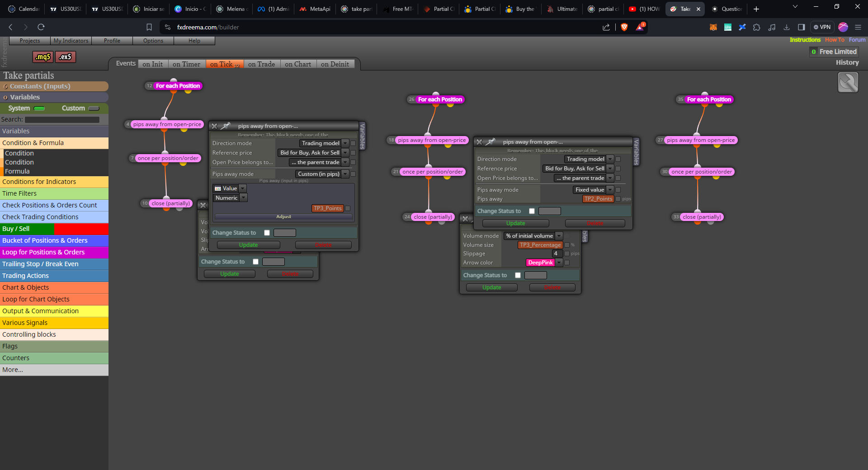Click the .ex5 export icon

coord(66,57)
